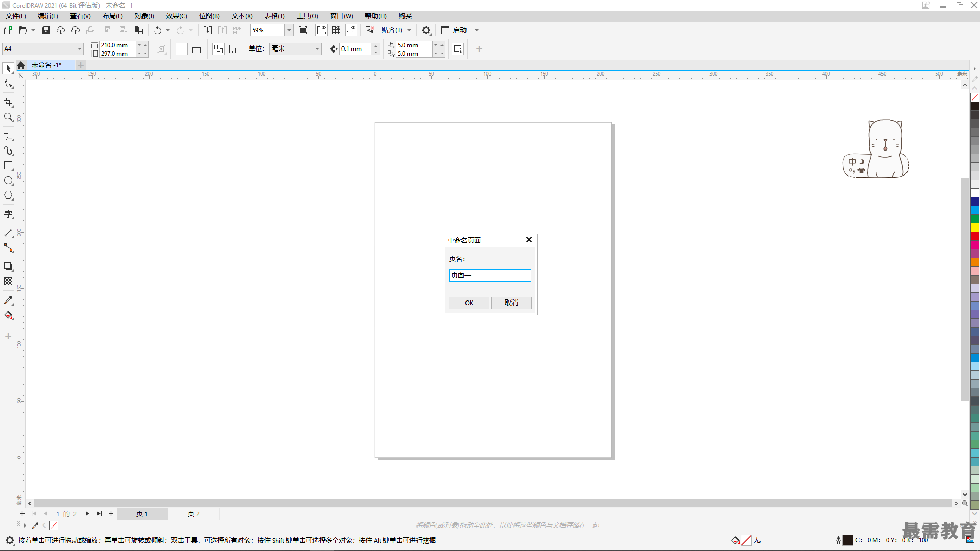The height and width of the screenshot is (551, 980).
Task: Expand the Undo history dropdown arrow
Action: tap(168, 30)
